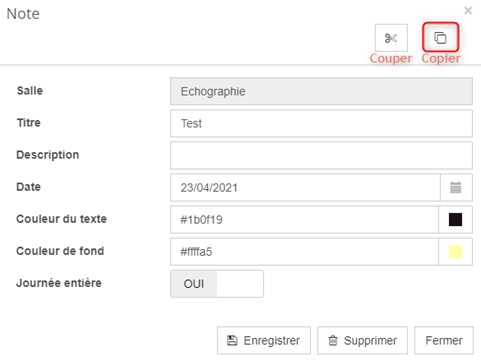Click the Couleur du texte label
Viewport: 481px width, 361px height.
[x=62, y=219]
